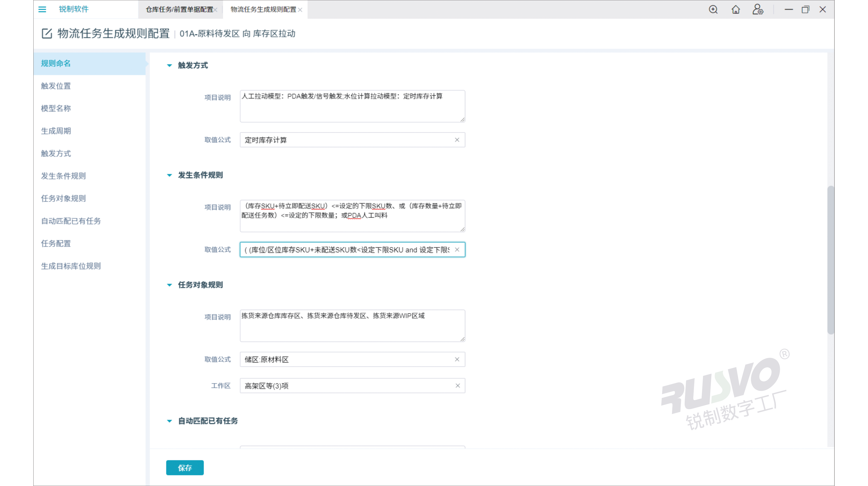The width and height of the screenshot is (868, 486).
Task: Collapse the 触发方式 section
Action: click(x=169, y=65)
